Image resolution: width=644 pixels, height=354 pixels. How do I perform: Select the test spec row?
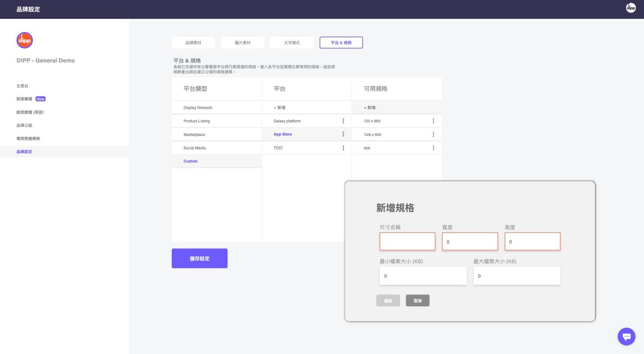click(396, 148)
